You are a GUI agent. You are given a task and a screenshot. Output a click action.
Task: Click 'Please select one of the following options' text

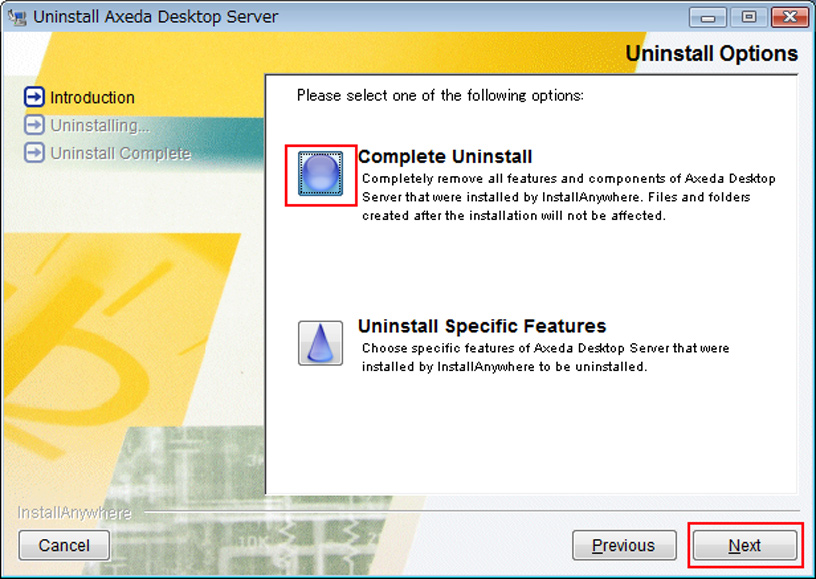[440, 96]
